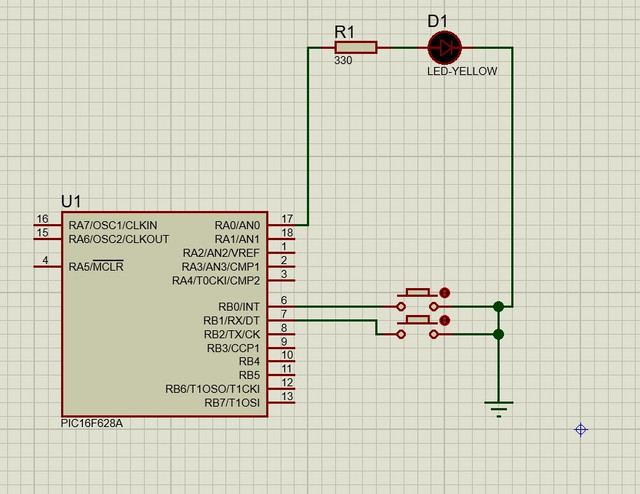Click pin number 10

point(287,355)
